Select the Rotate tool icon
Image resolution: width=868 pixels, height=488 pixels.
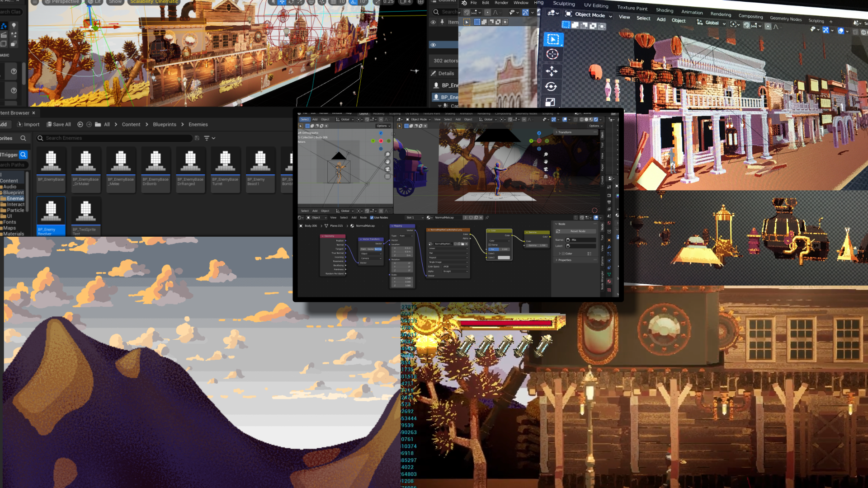pyautogui.click(x=551, y=86)
